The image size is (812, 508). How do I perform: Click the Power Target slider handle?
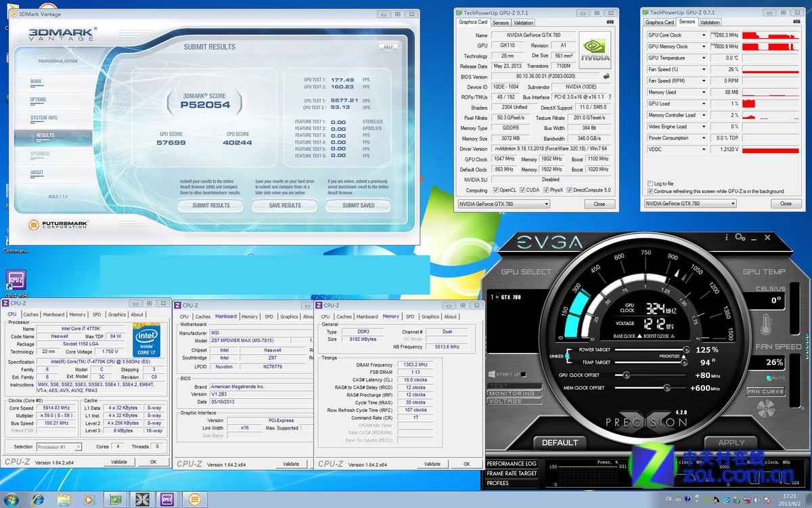coord(686,350)
